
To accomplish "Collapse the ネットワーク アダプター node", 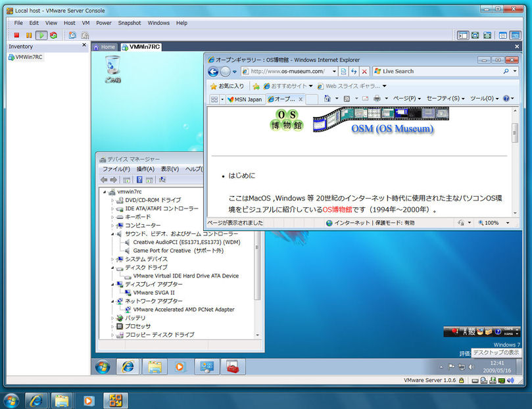I will (112, 301).
